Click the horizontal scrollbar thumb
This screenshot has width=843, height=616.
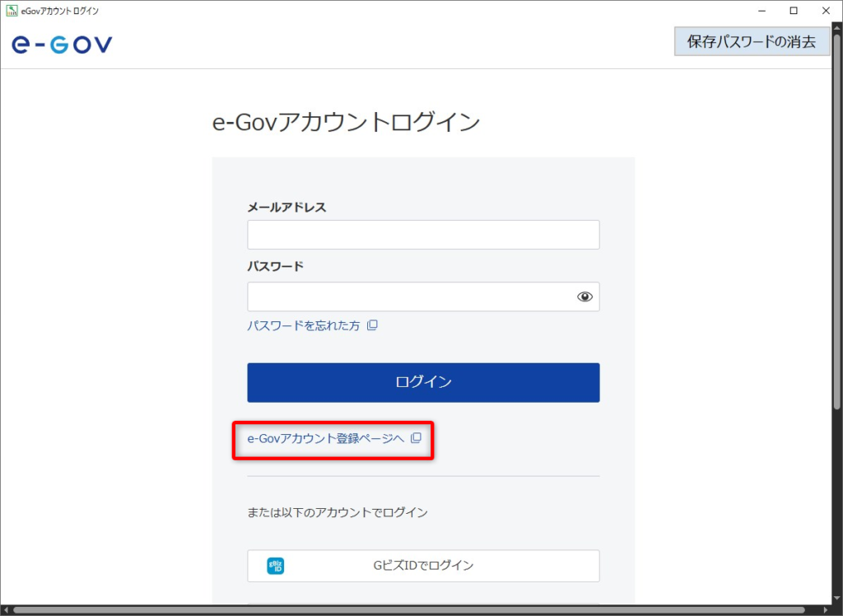[412, 610]
